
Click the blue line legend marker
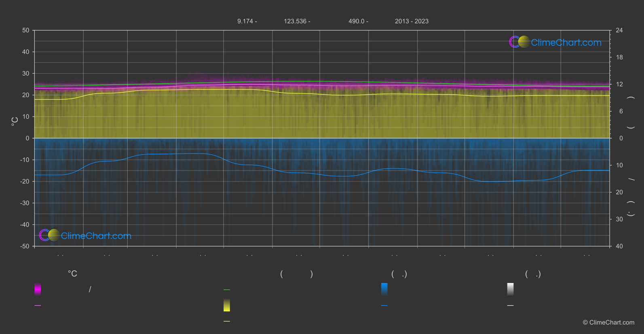(384, 306)
